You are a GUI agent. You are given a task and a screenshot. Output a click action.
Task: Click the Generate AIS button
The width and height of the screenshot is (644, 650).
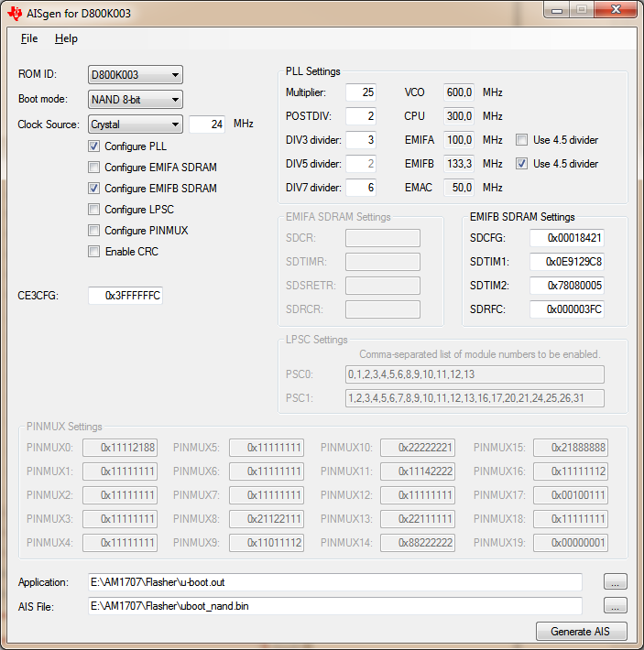click(583, 632)
